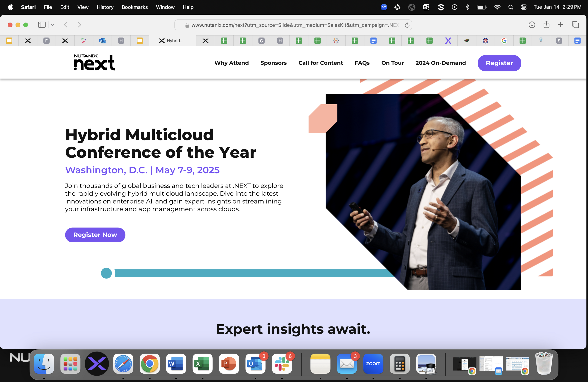
Task: Open the FAQs page
Action: point(362,63)
